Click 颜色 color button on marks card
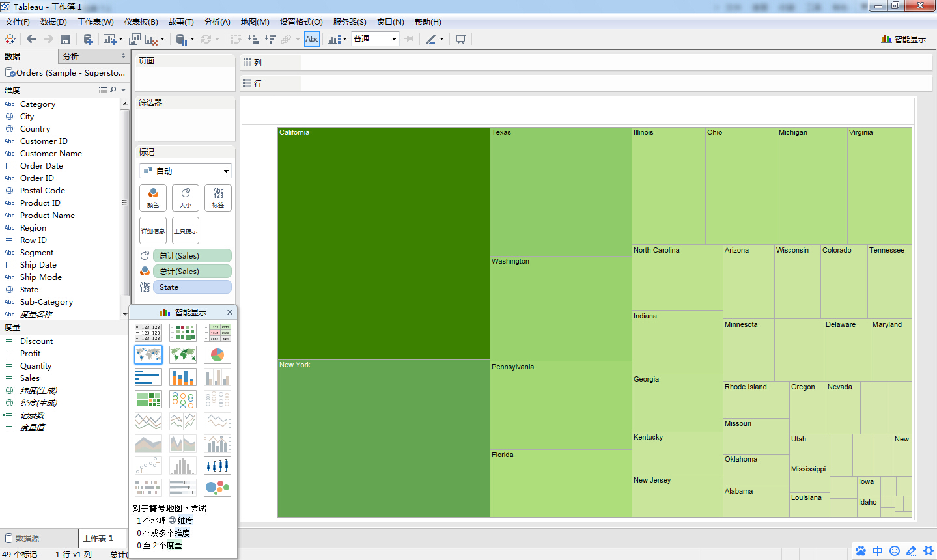This screenshot has height=560, width=937. (x=153, y=198)
